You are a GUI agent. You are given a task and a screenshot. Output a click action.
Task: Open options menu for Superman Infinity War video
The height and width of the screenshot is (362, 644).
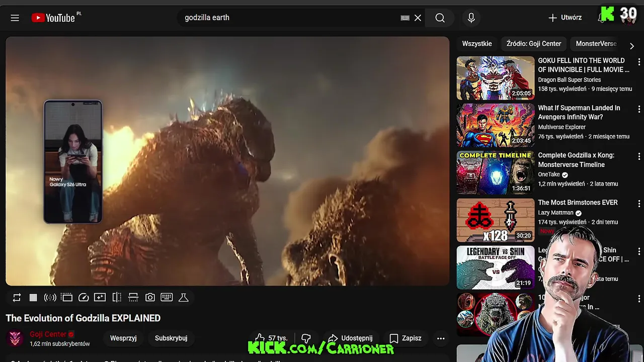pos(639,109)
